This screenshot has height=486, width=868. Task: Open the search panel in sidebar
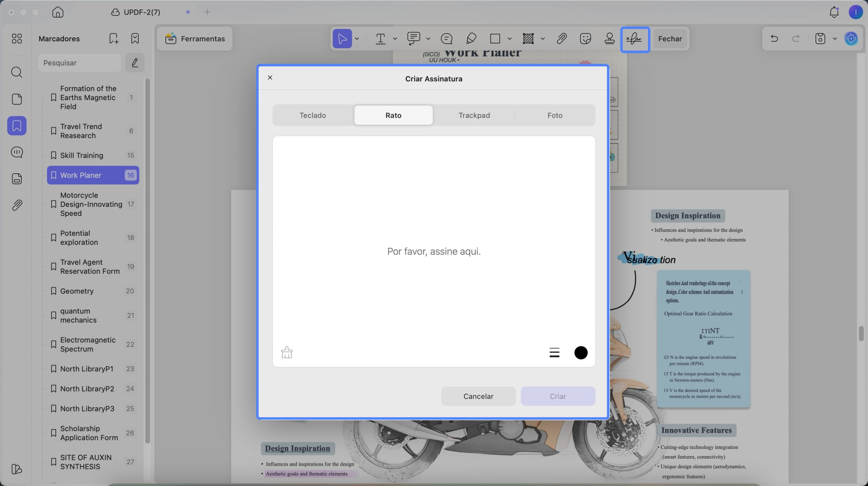point(17,72)
